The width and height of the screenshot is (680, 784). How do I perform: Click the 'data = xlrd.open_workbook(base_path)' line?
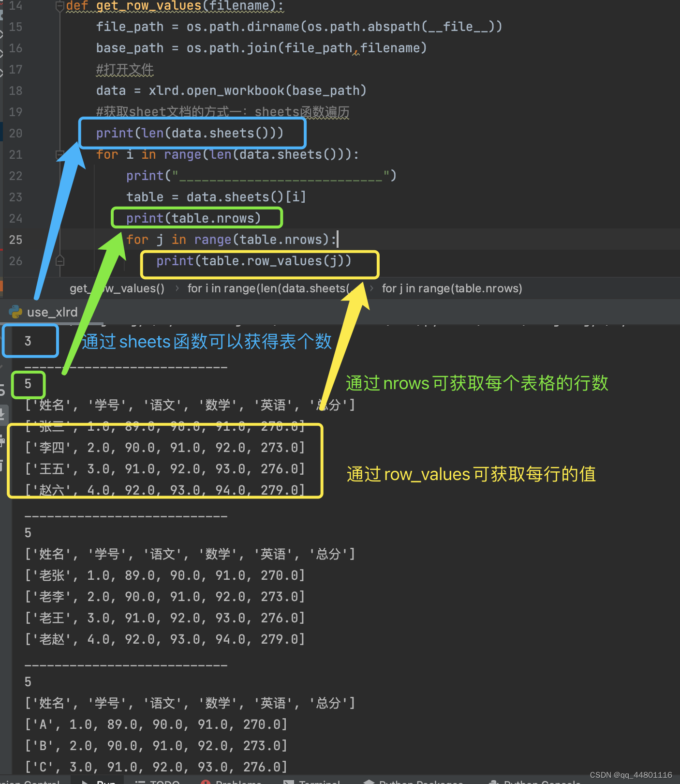[231, 90]
